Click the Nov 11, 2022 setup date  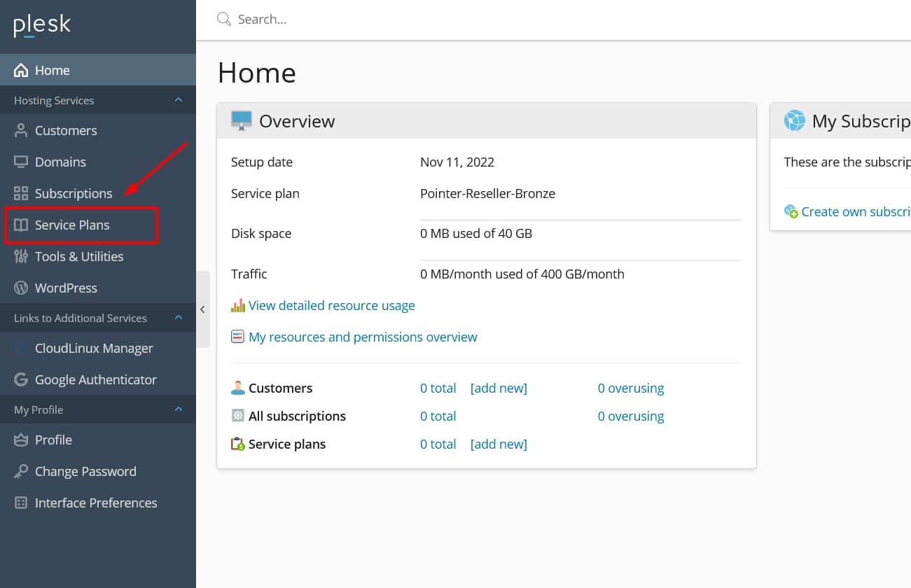[x=457, y=162]
